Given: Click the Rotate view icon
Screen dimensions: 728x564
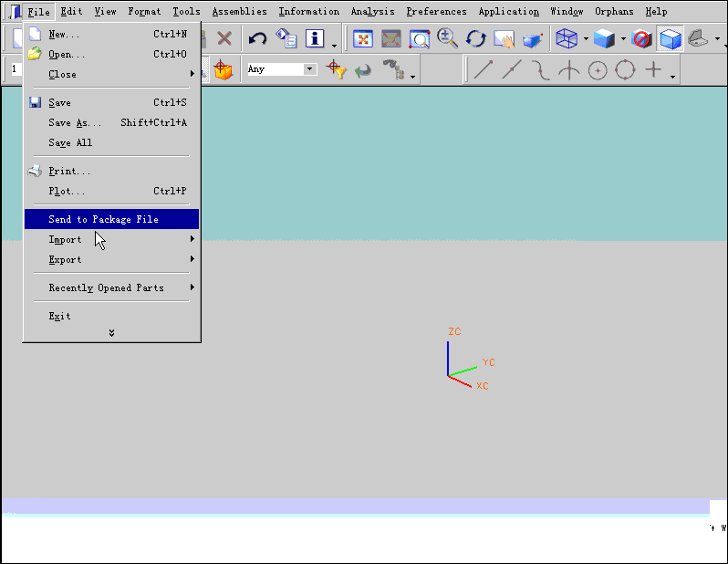Looking at the screenshot, I should pyautogui.click(x=476, y=38).
